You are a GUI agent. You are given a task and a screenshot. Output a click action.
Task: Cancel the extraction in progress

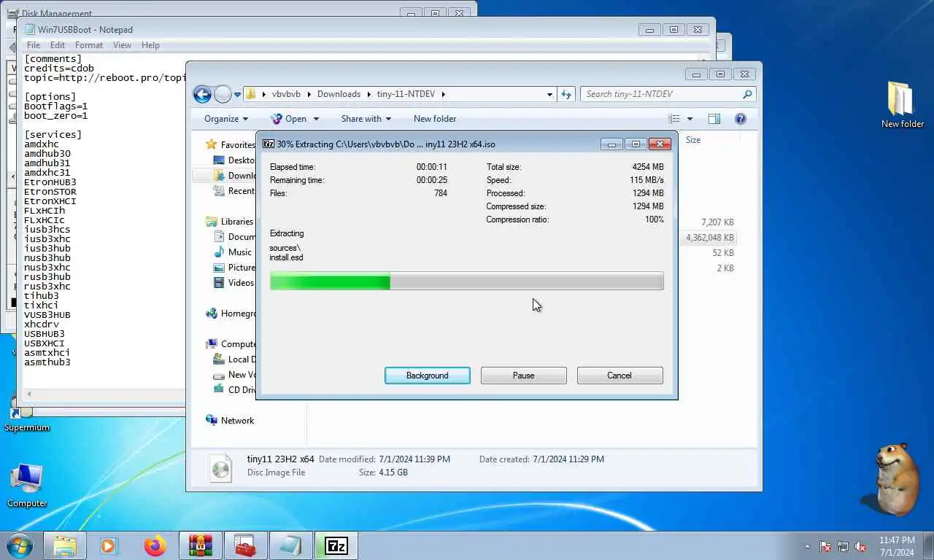[620, 376]
